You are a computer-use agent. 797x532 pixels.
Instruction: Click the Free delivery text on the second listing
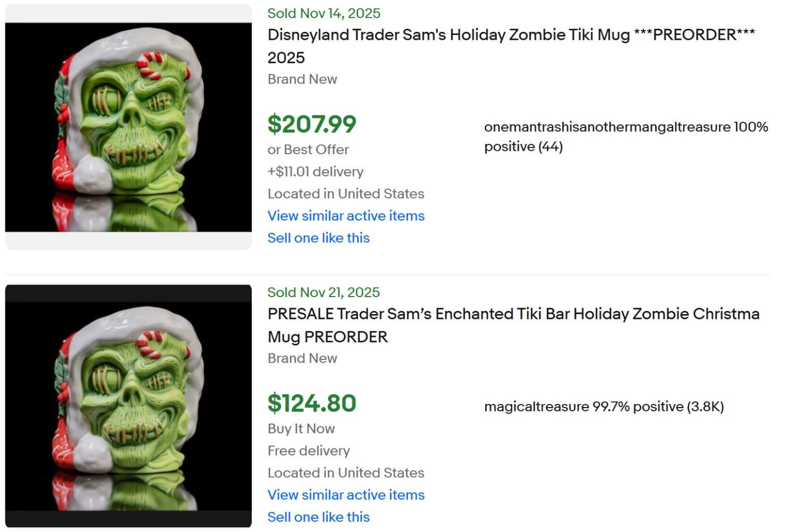pos(308,451)
